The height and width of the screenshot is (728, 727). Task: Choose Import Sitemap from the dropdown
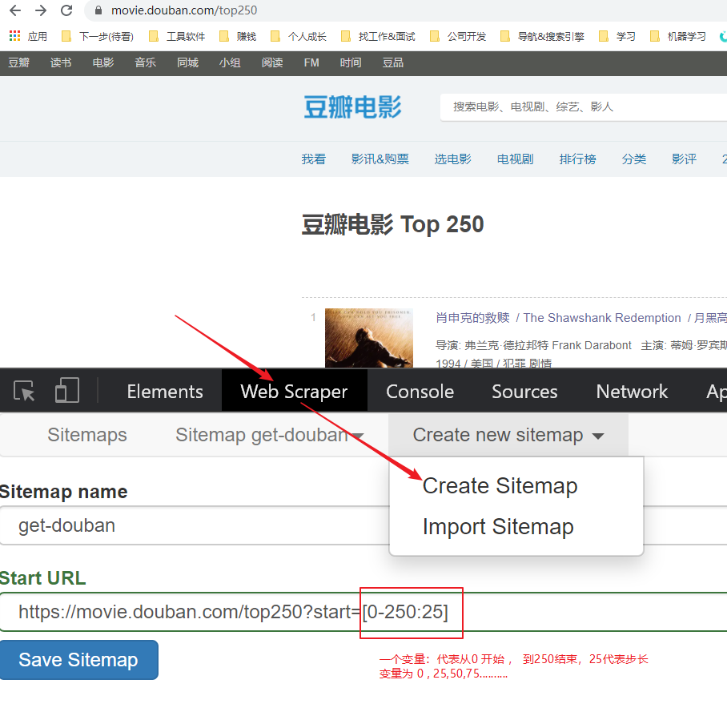tap(498, 527)
